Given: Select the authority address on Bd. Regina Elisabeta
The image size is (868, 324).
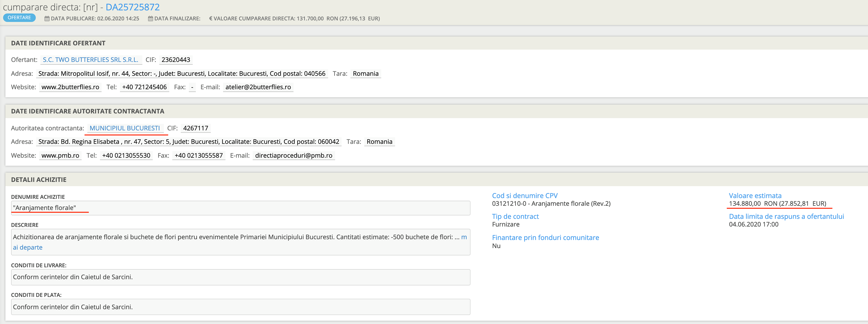Looking at the screenshot, I should (x=189, y=141).
